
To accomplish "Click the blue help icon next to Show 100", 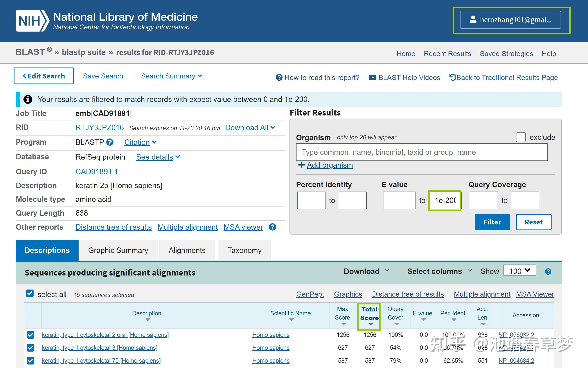I will click(x=548, y=272).
